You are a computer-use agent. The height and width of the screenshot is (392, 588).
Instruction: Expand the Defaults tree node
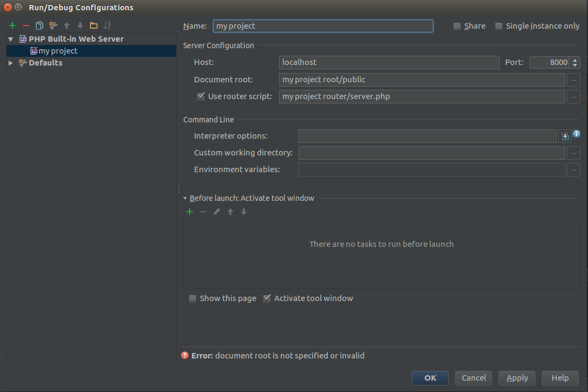(10, 63)
